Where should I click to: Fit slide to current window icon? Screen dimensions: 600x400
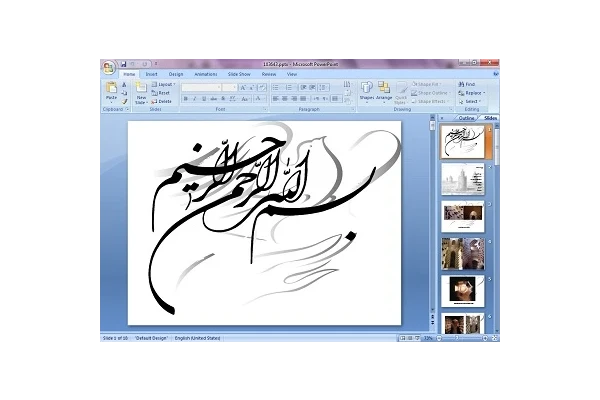point(494,338)
